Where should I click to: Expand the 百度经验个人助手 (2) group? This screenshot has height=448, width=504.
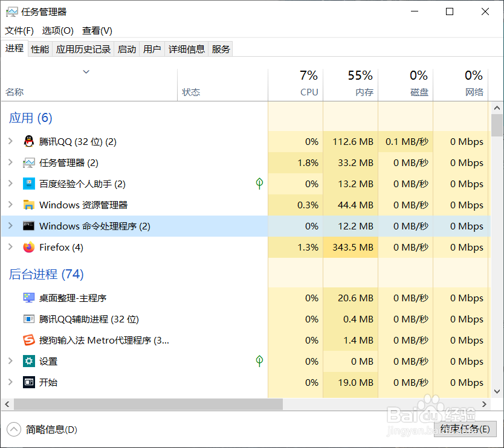click(11, 184)
